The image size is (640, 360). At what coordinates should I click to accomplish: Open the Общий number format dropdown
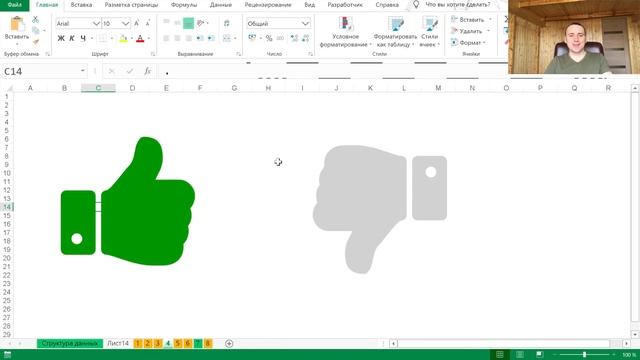(x=305, y=24)
